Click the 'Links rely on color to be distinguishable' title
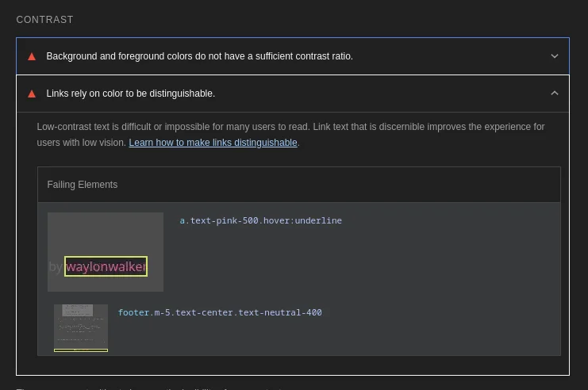Viewport: 588px width, 390px height. pyautogui.click(x=130, y=94)
